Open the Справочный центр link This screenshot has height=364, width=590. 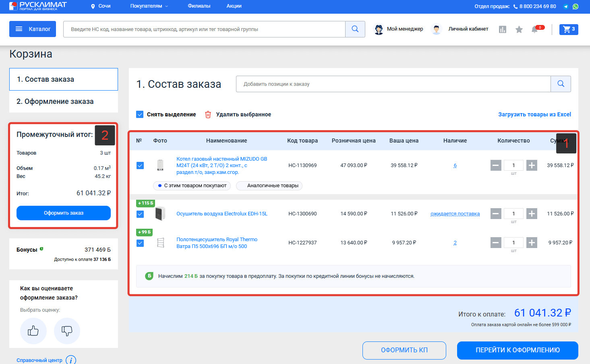pos(39,360)
